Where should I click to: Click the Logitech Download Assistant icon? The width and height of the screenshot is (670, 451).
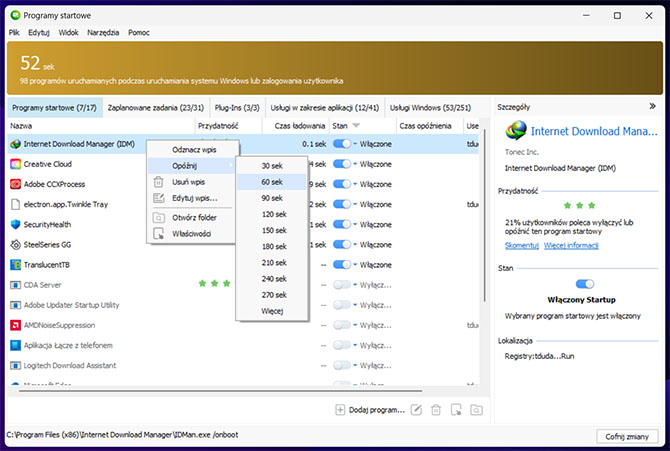click(x=15, y=366)
